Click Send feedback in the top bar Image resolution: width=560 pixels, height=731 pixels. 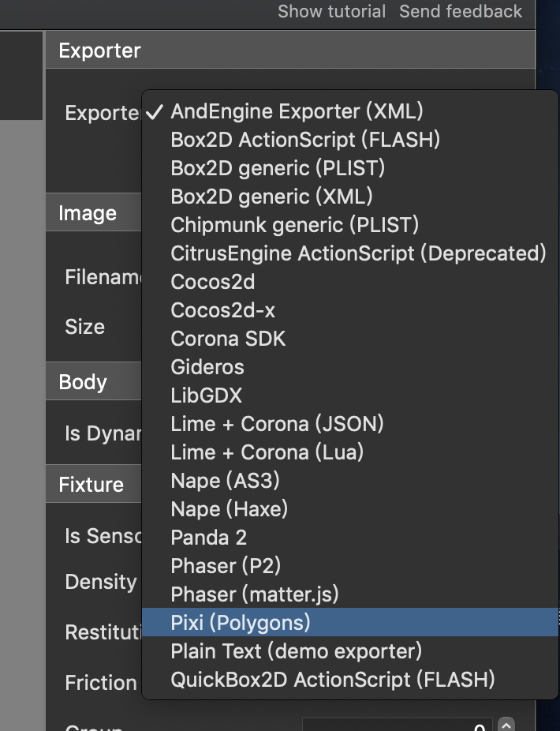tap(461, 12)
